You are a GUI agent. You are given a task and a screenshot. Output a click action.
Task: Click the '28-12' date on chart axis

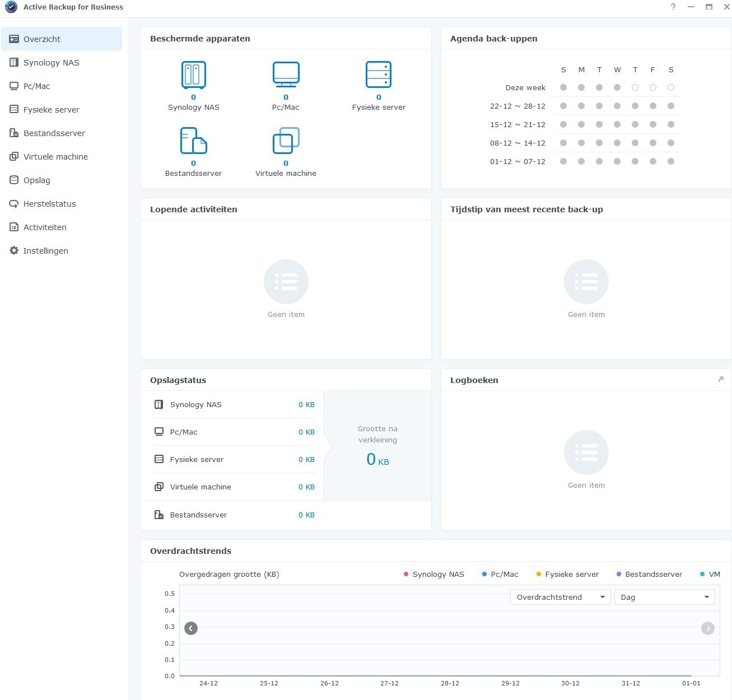pos(450,683)
